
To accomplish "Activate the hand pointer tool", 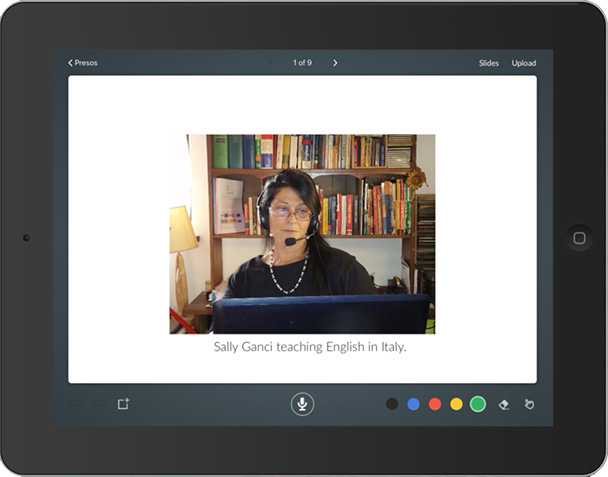I will [x=529, y=404].
